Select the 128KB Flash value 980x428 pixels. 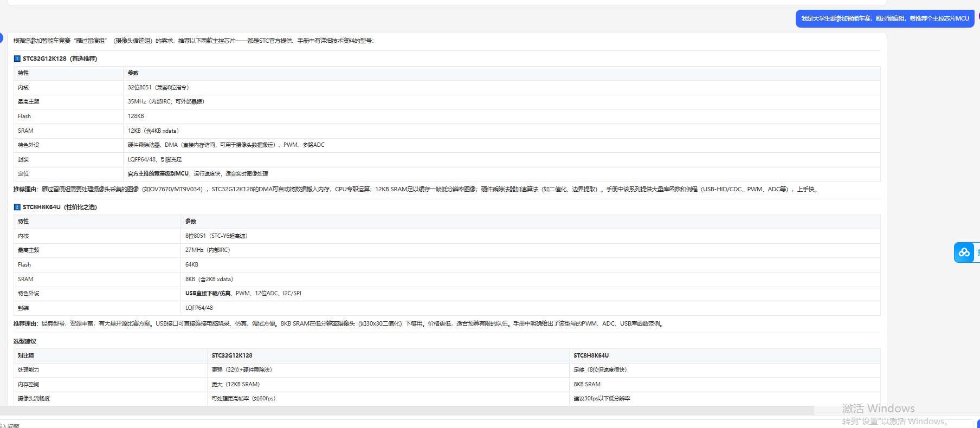pyautogui.click(x=136, y=116)
